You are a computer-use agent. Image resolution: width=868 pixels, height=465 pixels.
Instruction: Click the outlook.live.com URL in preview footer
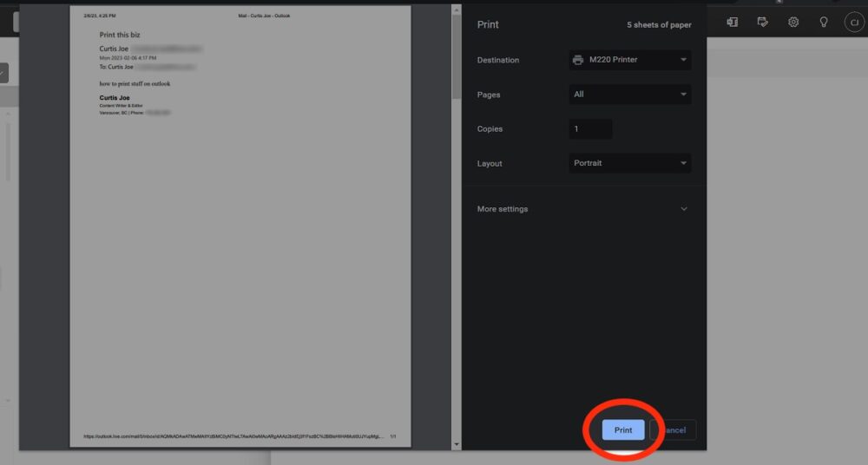tap(233, 436)
